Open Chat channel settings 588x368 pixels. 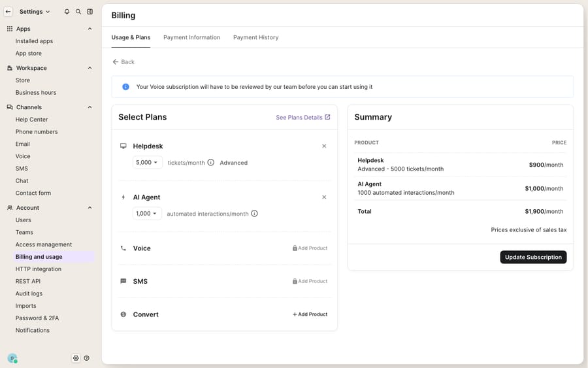click(22, 181)
